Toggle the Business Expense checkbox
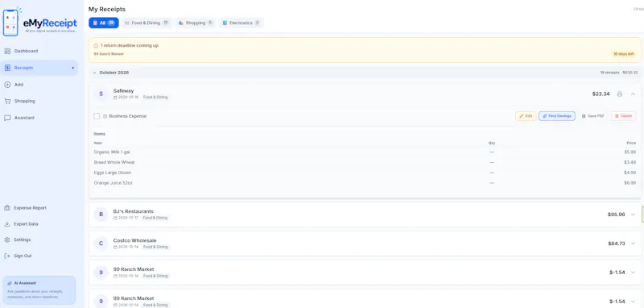This screenshot has width=644, height=308. (x=97, y=116)
